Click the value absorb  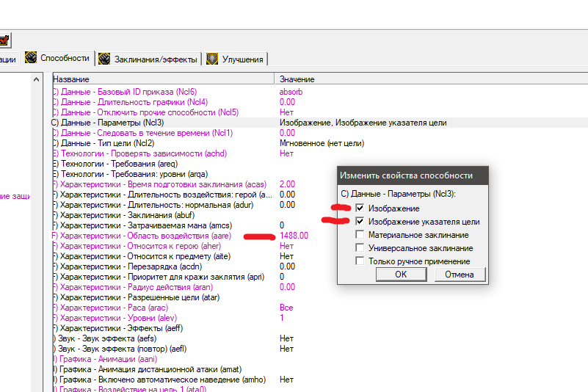pyautogui.click(x=291, y=92)
